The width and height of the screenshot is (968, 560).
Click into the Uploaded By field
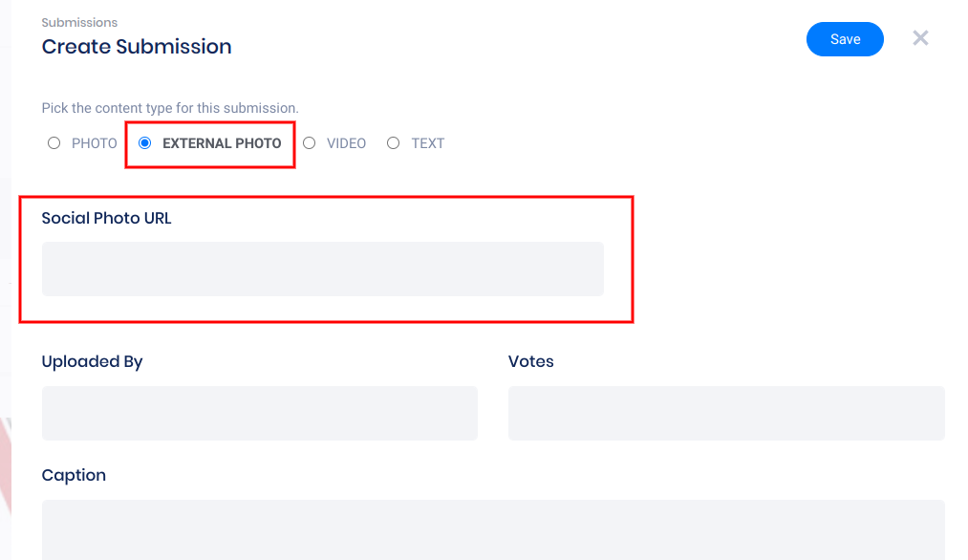(259, 413)
